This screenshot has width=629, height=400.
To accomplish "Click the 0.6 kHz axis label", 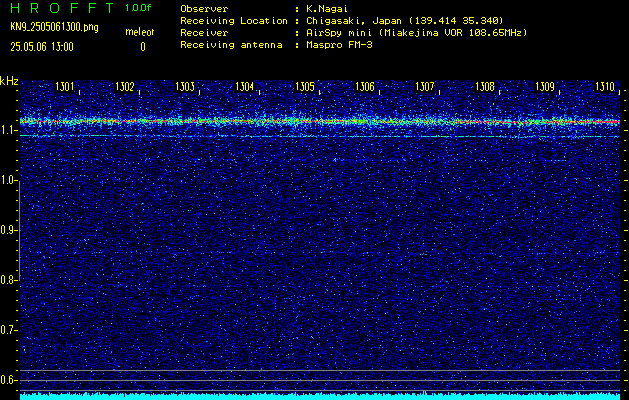I will [x=7, y=380].
